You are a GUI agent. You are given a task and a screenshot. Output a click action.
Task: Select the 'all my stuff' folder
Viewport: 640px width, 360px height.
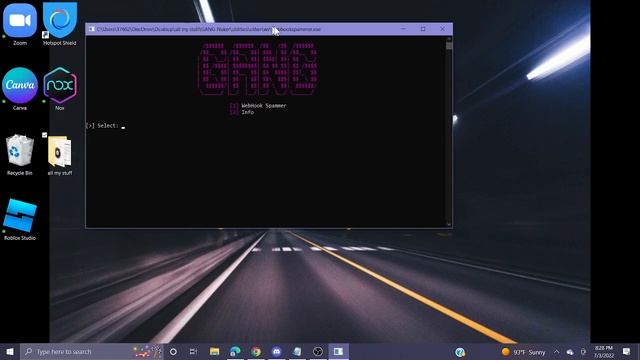click(60, 155)
